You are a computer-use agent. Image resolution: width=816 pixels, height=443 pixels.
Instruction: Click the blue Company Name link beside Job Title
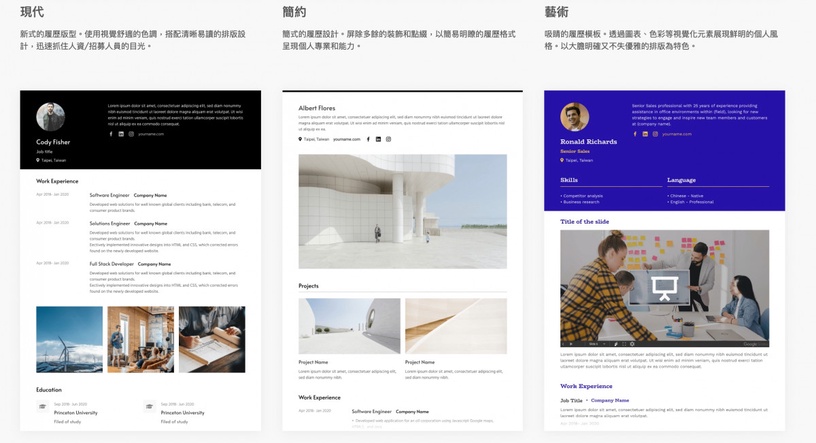click(x=610, y=400)
